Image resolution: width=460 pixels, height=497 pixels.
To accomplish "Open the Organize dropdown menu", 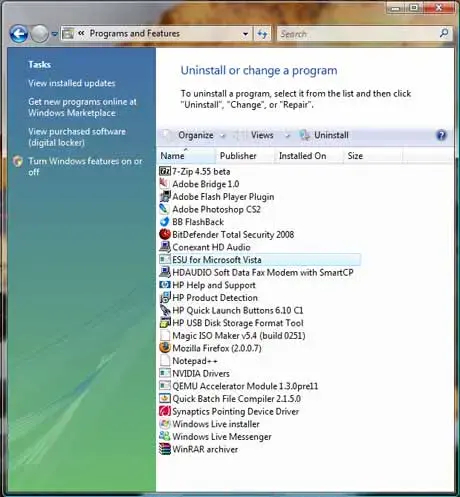I will (x=201, y=135).
